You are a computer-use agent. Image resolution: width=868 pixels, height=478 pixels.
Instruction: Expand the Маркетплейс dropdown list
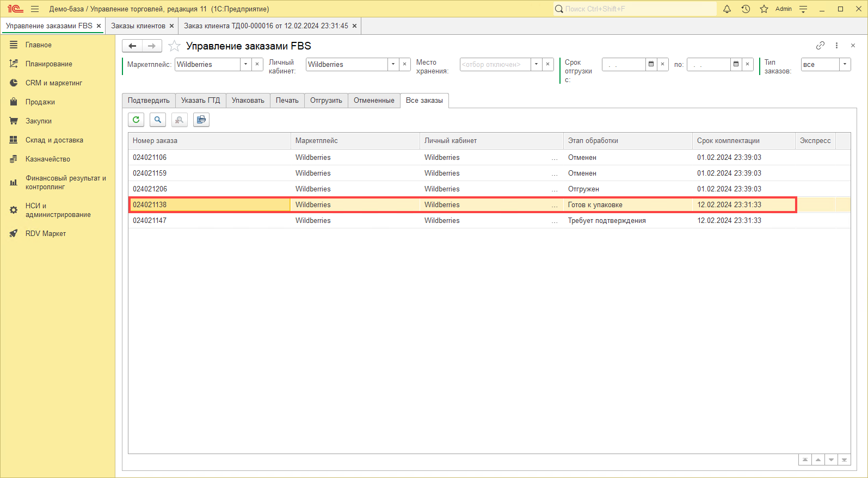pyautogui.click(x=246, y=64)
